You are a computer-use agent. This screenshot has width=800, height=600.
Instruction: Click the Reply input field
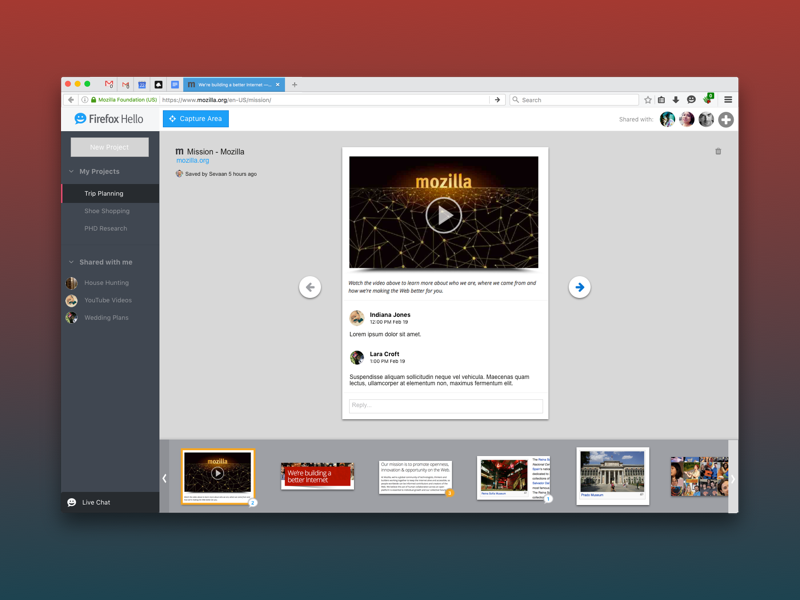pyautogui.click(x=446, y=406)
